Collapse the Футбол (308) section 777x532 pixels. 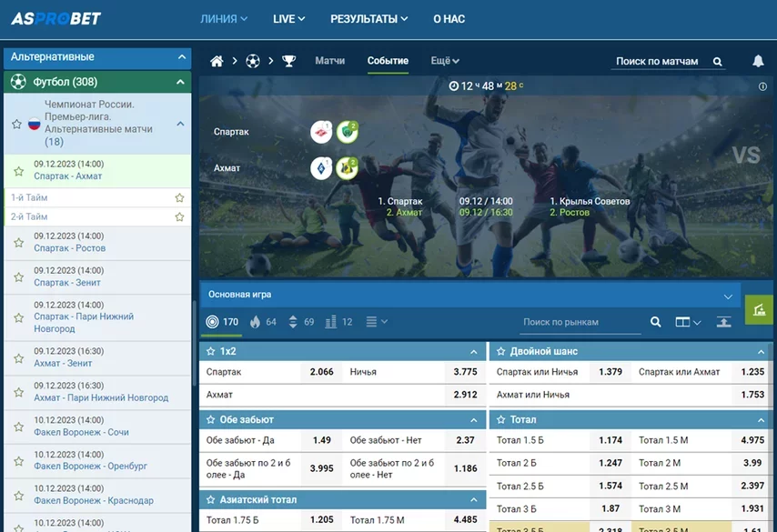[180, 82]
